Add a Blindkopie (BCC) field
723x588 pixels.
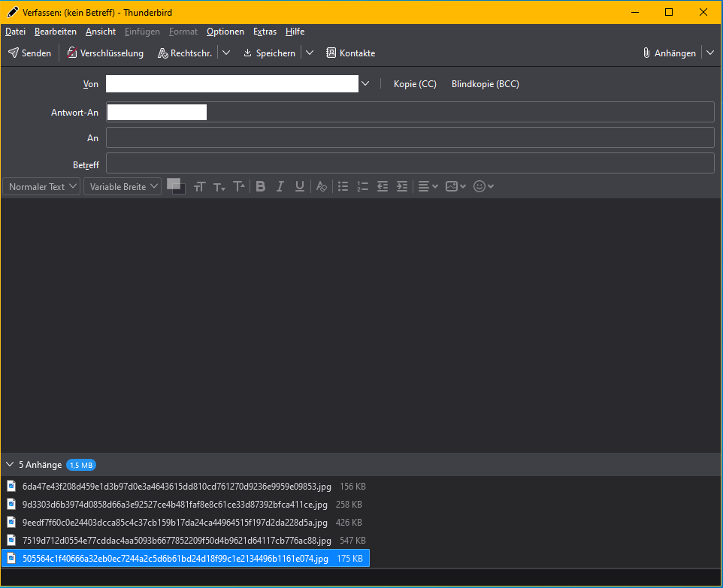point(485,84)
